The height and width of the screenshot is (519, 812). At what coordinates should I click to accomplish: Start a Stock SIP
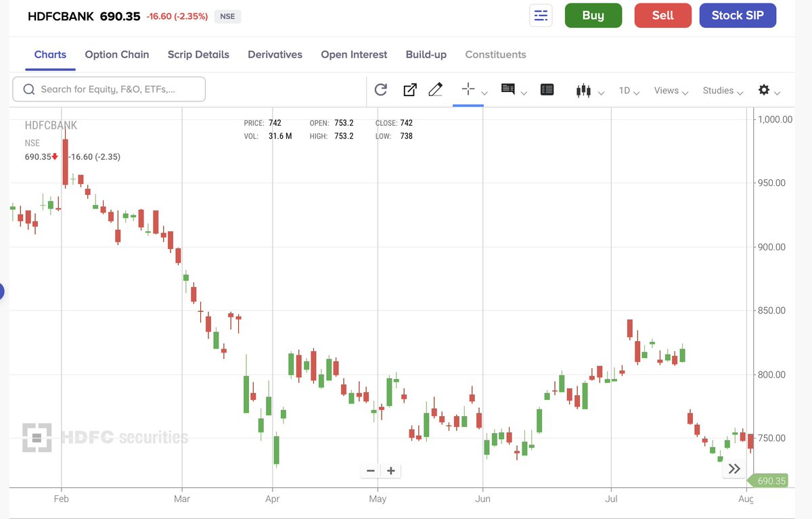[x=738, y=16]
